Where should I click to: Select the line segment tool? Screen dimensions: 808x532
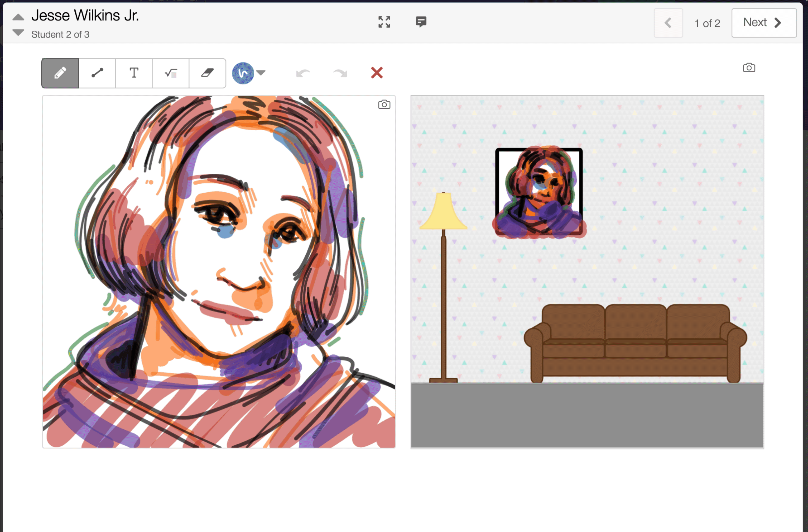coord(97,73)
